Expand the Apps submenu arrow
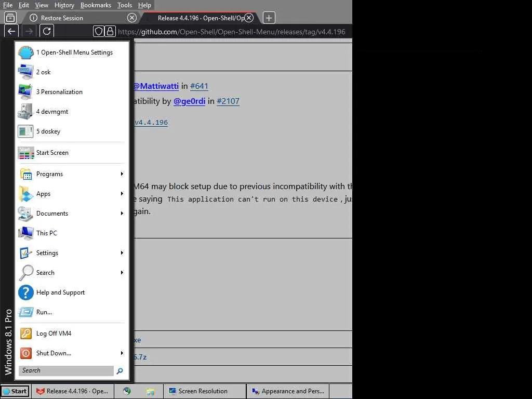 point(122,194)
